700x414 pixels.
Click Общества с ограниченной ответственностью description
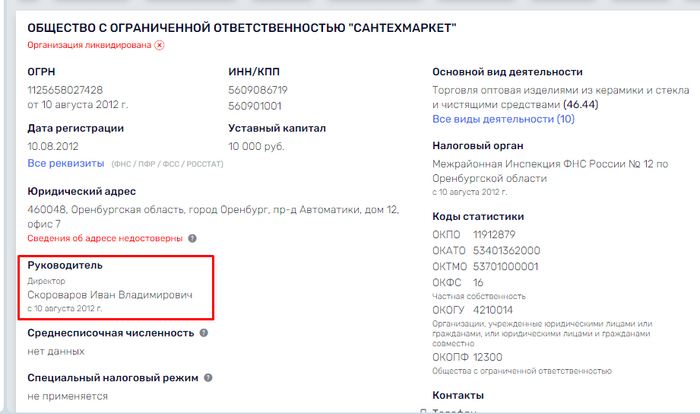pos(521,371)
